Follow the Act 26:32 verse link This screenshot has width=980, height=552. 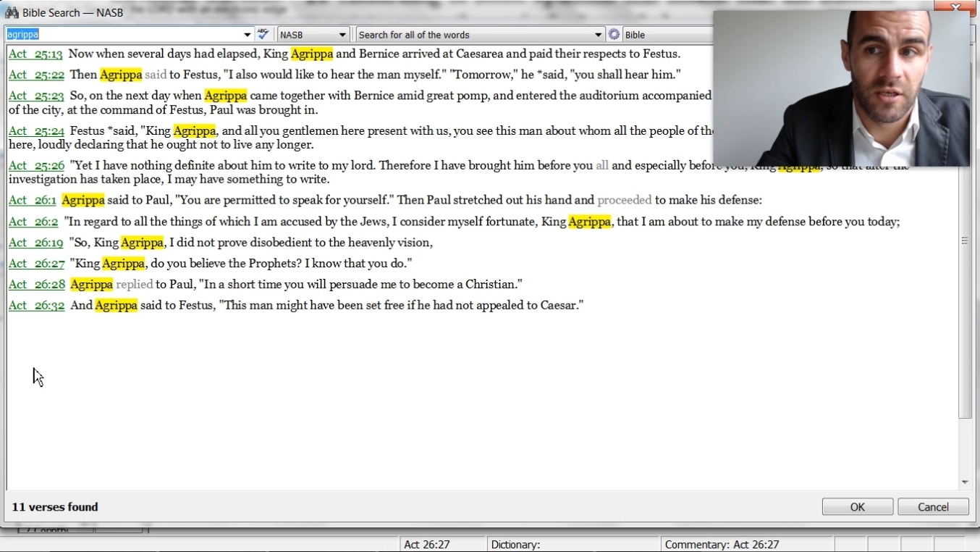click(x=36, y=306)
